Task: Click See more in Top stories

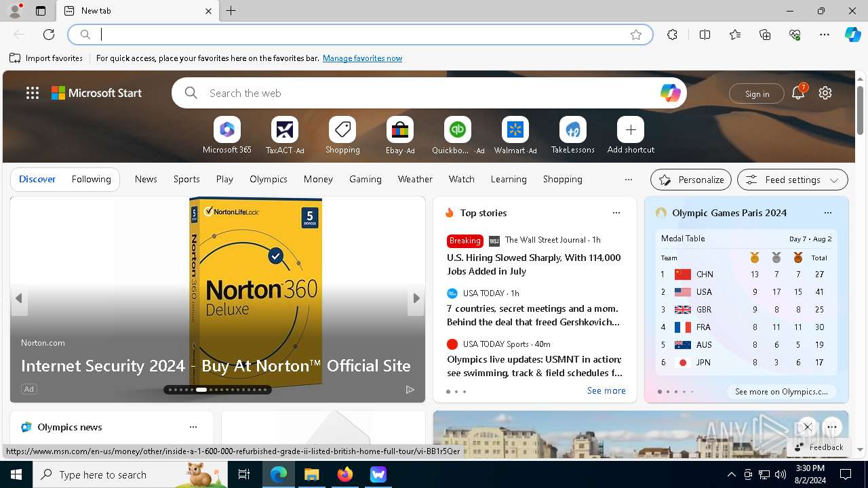Action: point(606,390)
